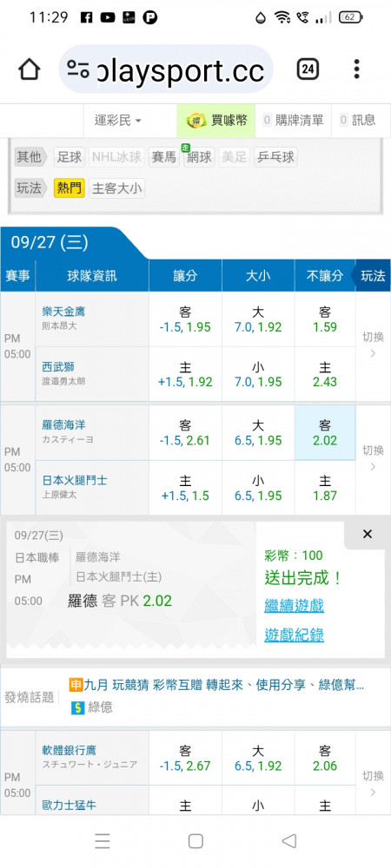The height and width of the screenshot is (868, 391).
Task: Tap the site settings icon in address bar
Action: point(79,69)
